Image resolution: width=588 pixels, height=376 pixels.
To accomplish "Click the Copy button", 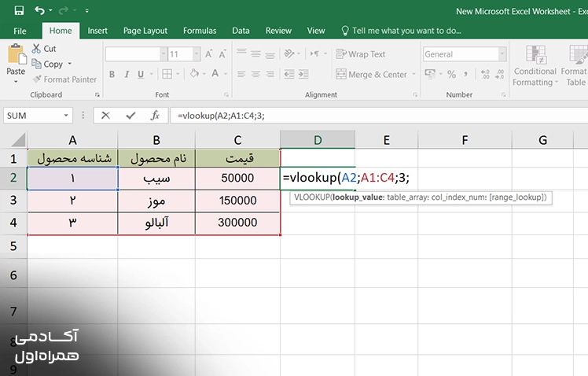I will [47, 65].
